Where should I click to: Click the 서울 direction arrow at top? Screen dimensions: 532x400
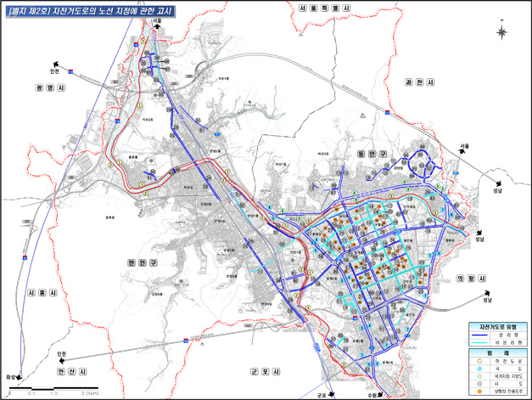click(x=158, y=27)
